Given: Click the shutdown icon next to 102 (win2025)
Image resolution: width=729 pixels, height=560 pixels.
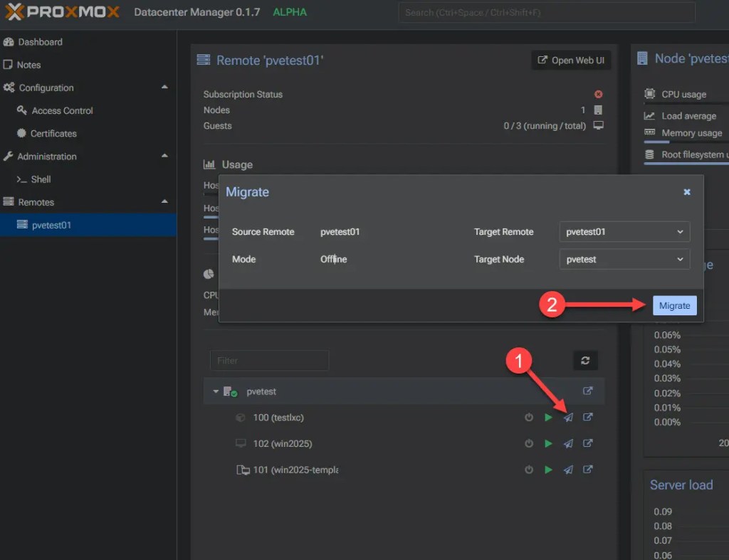Looking at the screenshot, I should point(528,443).
